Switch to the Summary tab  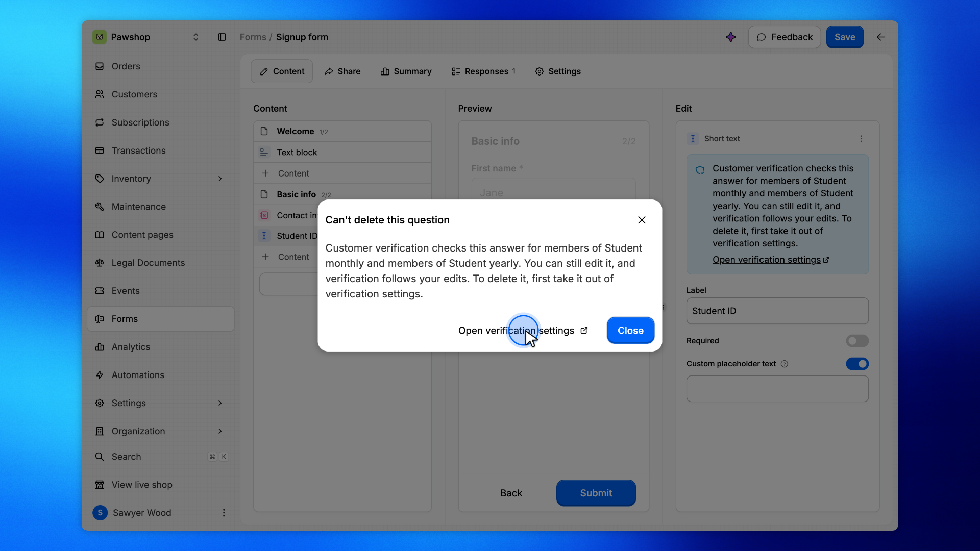point(406,71)
